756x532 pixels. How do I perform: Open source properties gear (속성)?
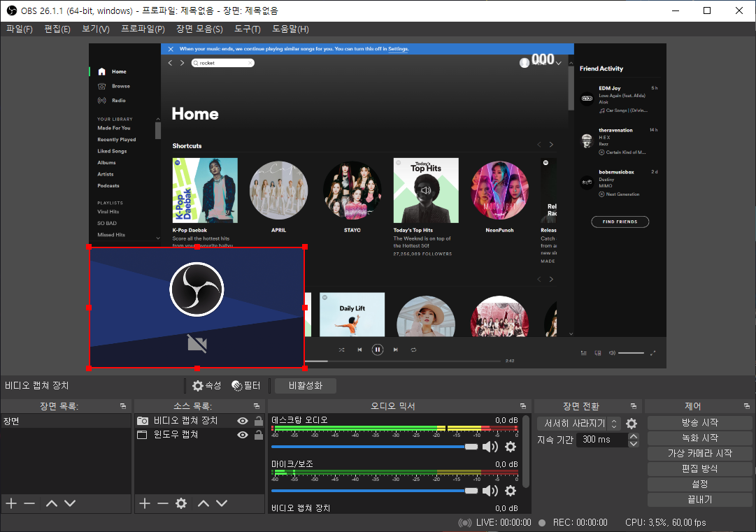(206, 385)
